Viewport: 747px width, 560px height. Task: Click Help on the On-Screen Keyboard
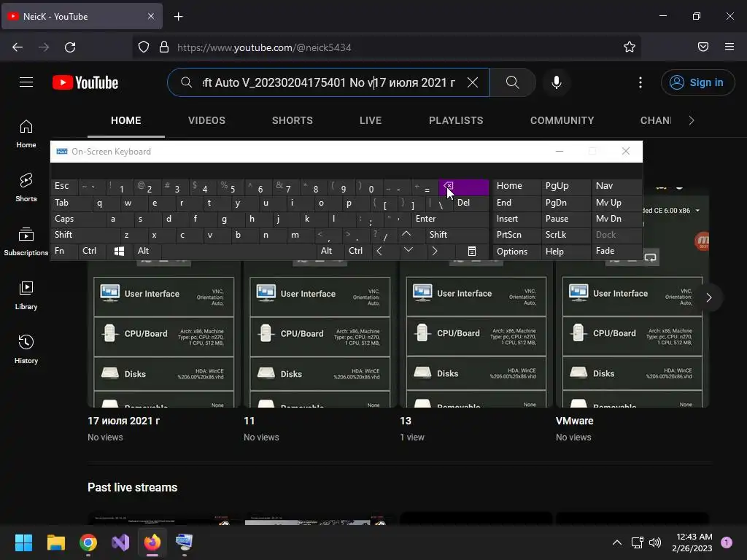click(x=565, y=251)
